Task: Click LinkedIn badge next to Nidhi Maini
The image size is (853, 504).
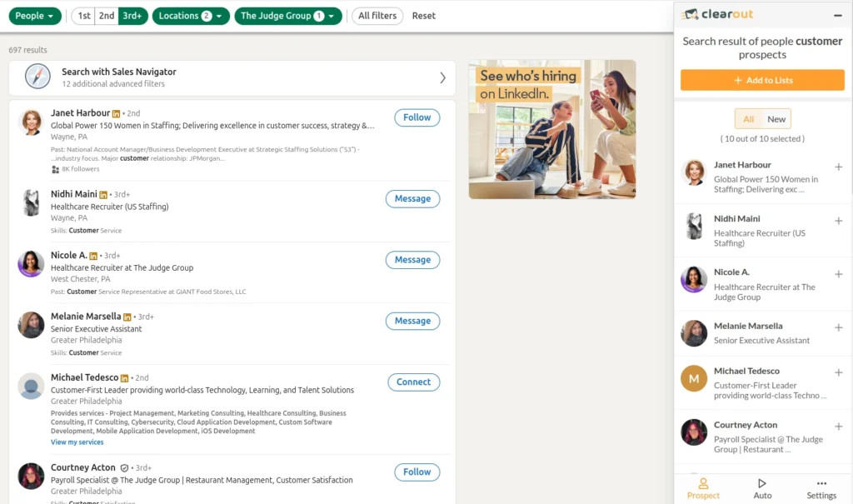Action: (103, 195)
